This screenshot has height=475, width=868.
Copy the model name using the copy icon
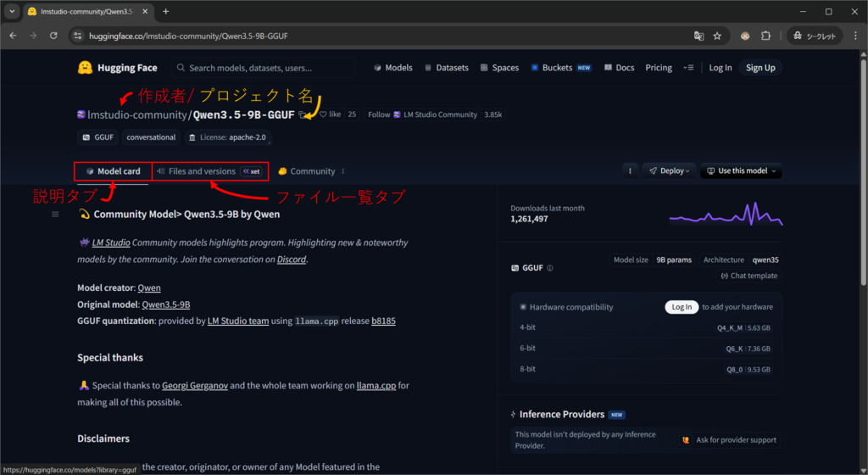pos(303,115)
